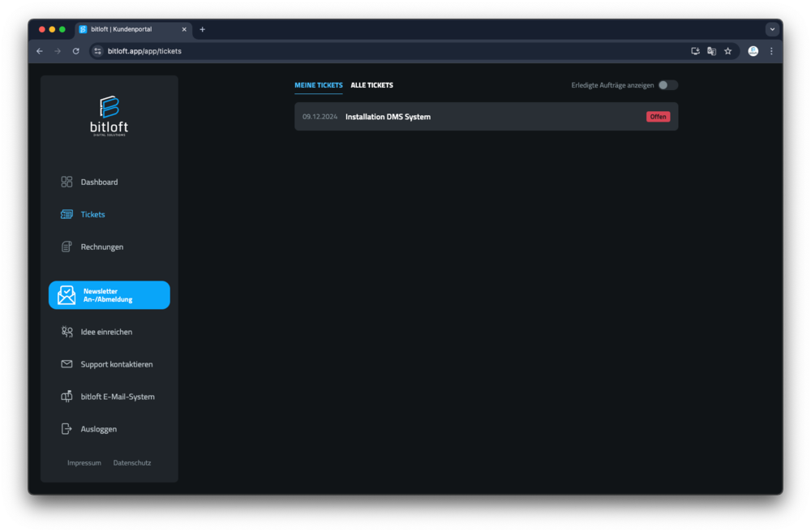
Task: Click the bitloft logo in sidebar
Action: click(109, 116)
